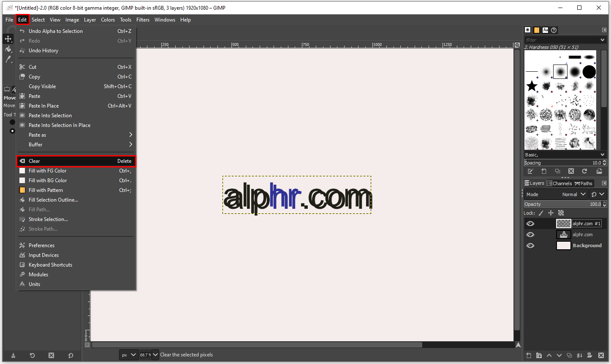Open the blend mode group switcher
This screenshot has height=364, width=611.
(x=598, y=194)
